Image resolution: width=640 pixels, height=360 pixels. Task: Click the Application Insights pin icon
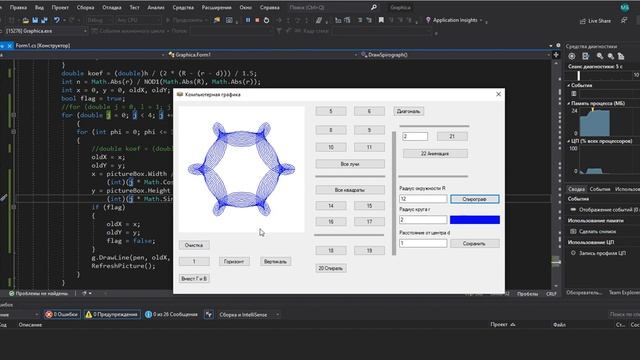[428, 20]
